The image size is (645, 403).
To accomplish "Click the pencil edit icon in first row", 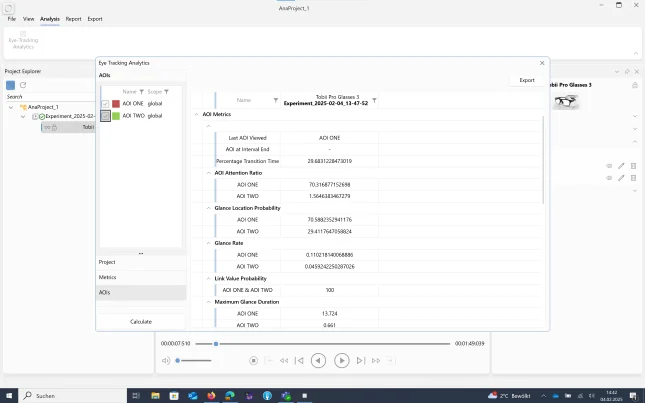I will pyautogui.click(x=621, y=166).
